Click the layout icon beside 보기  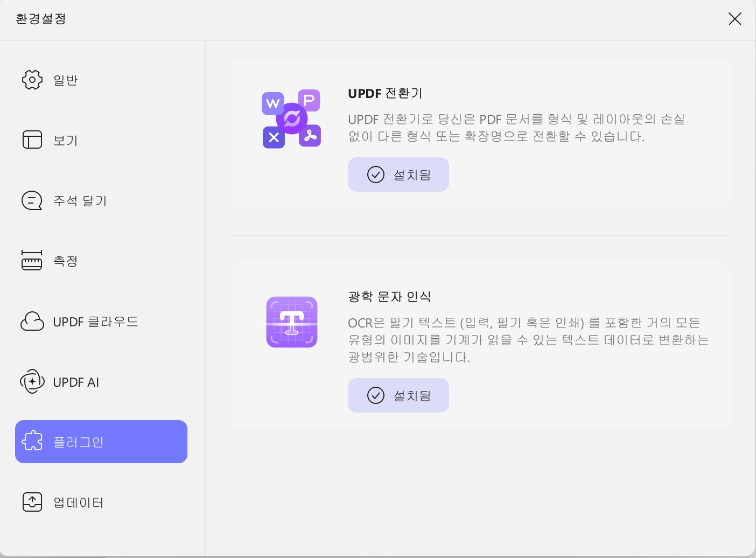tap(32, 139)
